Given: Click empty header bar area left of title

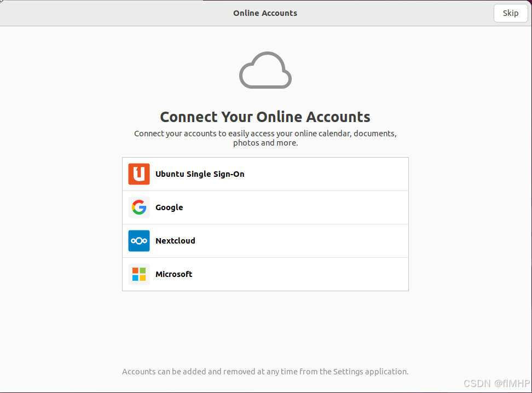Looking at the screenshot, I should tap(109, 13).
